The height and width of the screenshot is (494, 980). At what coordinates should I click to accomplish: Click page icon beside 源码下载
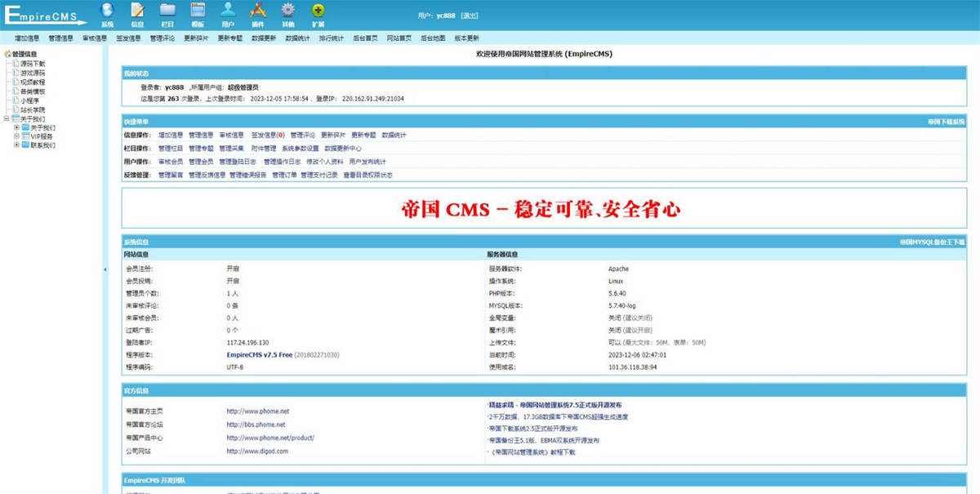pyautogui.click(x=16, y=64)
